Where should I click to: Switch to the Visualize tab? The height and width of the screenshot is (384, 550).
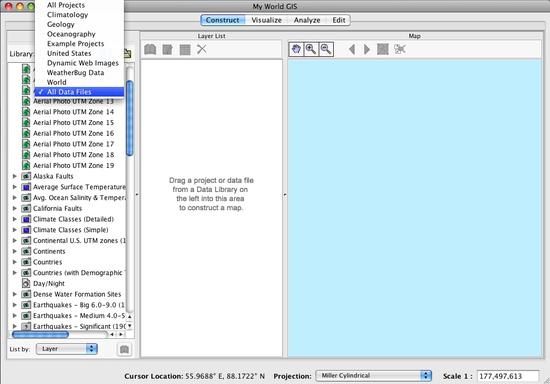(267, 20)
